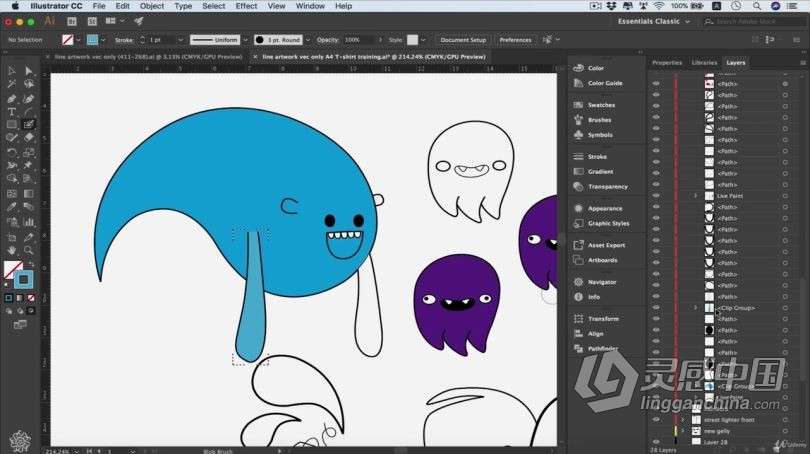810x454 pixels.
Task: Click the Document Setup button
Action: click(463, 40)
